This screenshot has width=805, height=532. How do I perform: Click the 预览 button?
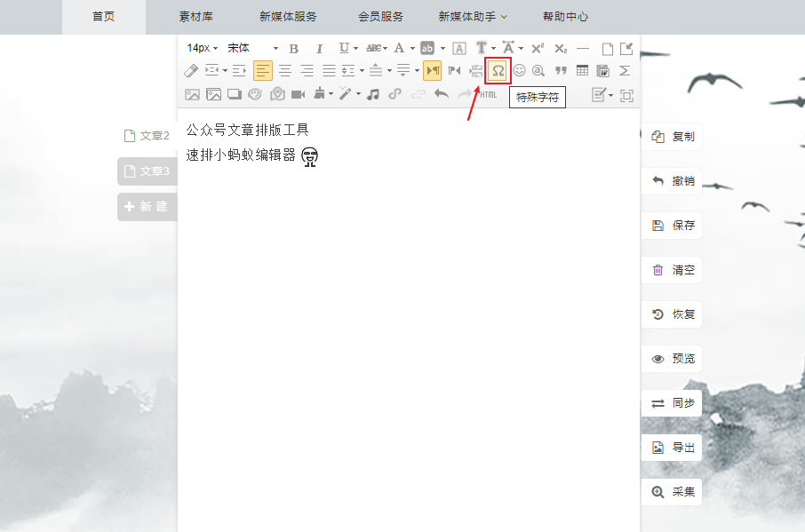[673, 359]
